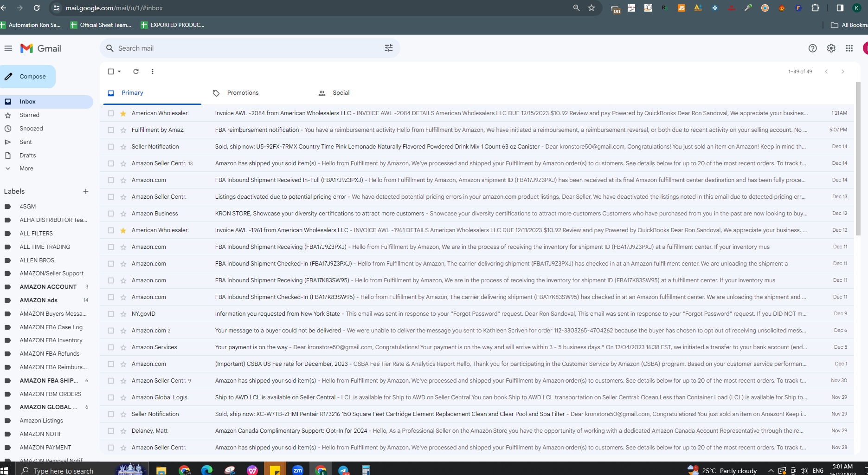Viewport: 868px width, 475px height.
Task: Check the Delaney, Matt email checkbox
Action: (110, 431)
